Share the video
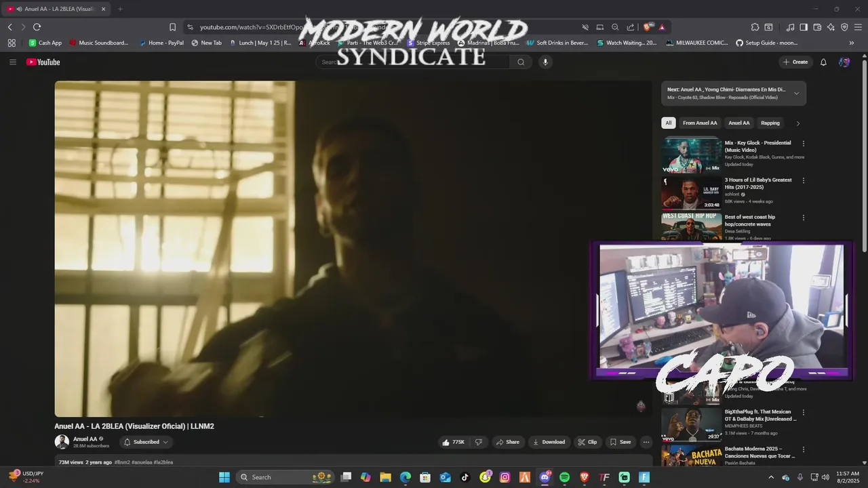This screenshot has width=868, height=488. (507, 442)
